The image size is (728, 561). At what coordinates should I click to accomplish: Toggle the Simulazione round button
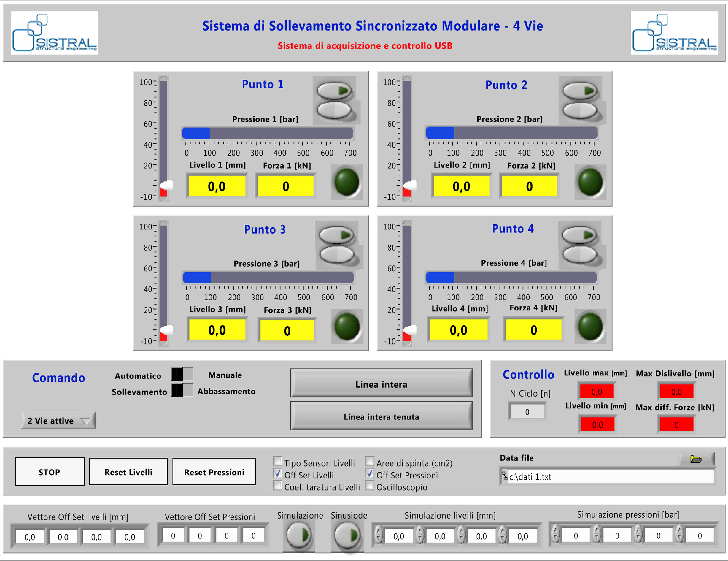click(x=299, y=535)
